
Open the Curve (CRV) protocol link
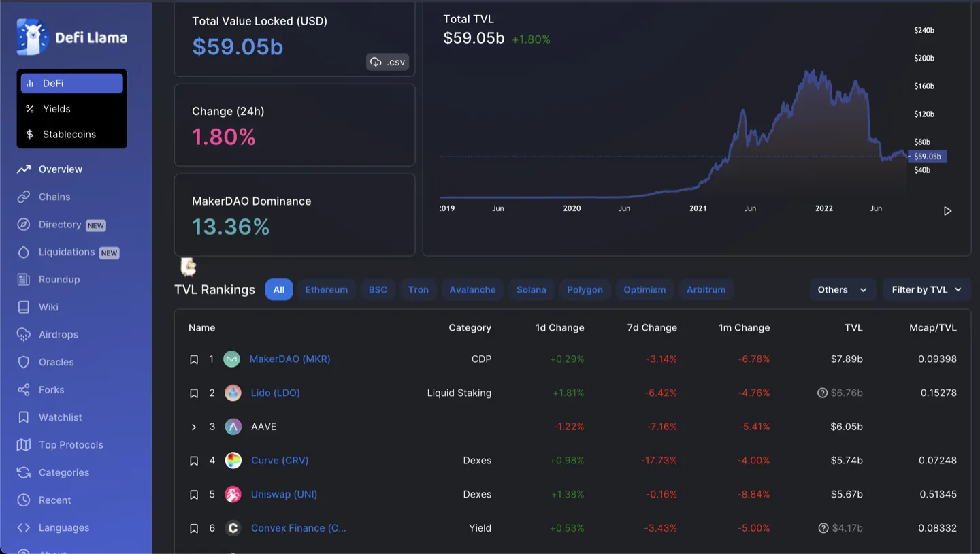coord(280,460)
